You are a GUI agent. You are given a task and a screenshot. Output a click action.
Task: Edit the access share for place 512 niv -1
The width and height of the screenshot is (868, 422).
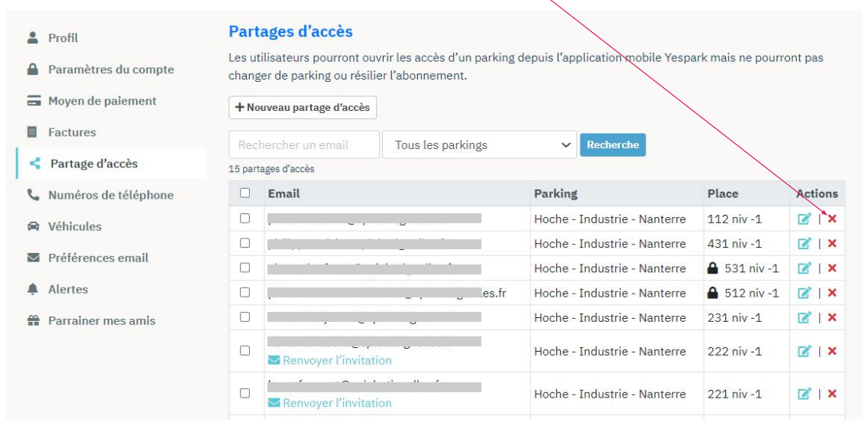click(x=805, y=293)
